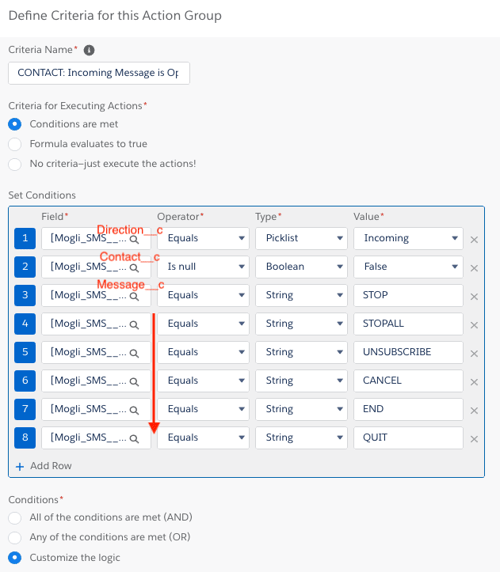Screen dimensions: 500x572
Task: Open operator dropdown in row 8
Action: 203,437
